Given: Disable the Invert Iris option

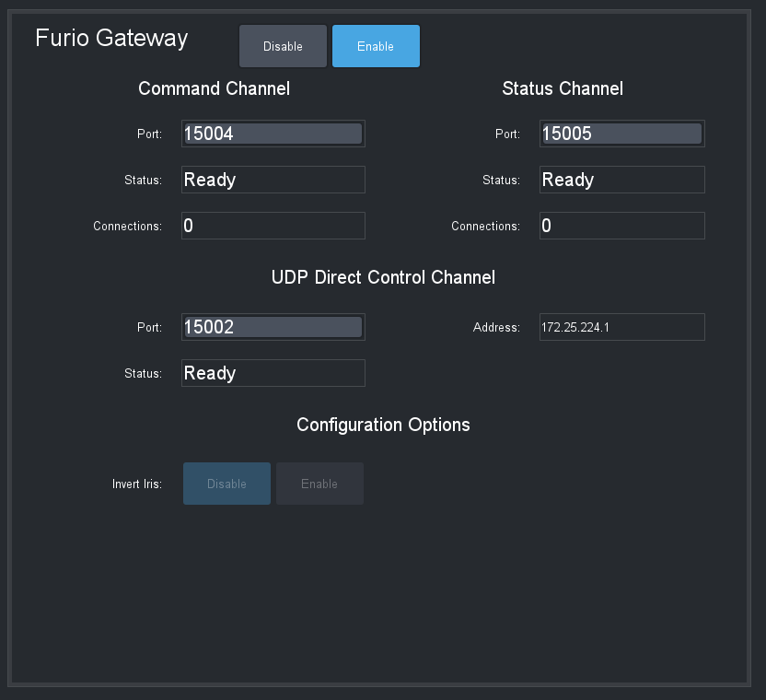Looking at the screenshot, I should click(226, 483).
